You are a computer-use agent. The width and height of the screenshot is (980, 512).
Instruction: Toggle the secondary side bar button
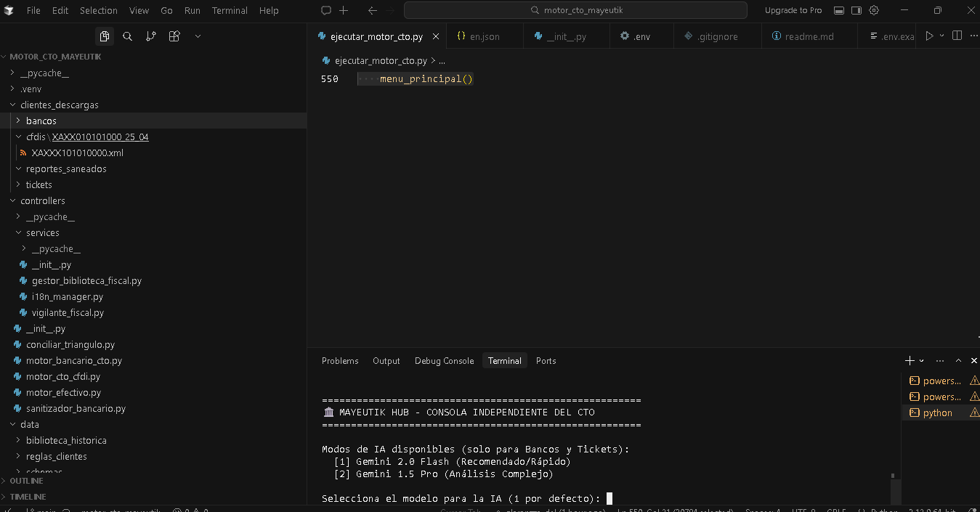click(x=857, y=10)
